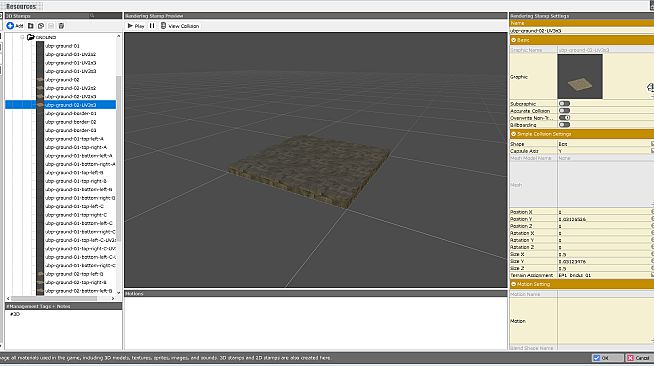654x366 pixels.
Task: Select ubp-ground-02 in the stamp tree
Action: coord(62,80)
